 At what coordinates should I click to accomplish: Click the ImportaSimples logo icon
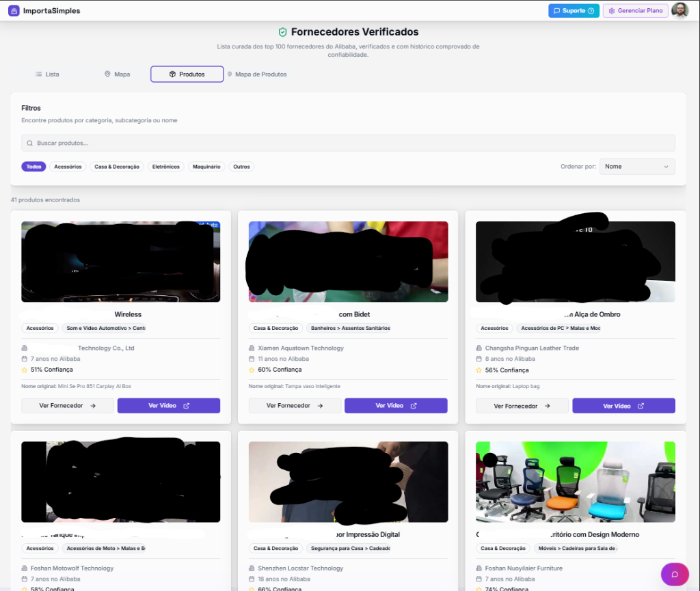[14, 11]
